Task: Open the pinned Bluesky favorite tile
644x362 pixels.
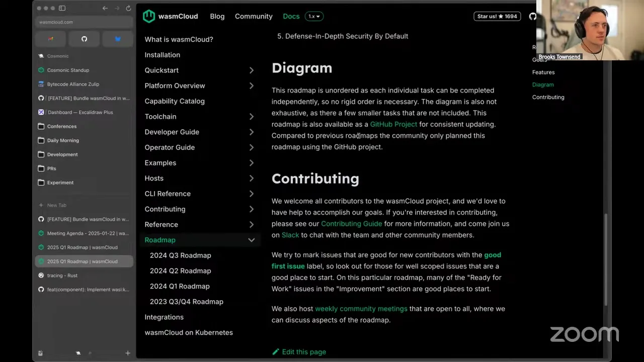Action: 118,39
